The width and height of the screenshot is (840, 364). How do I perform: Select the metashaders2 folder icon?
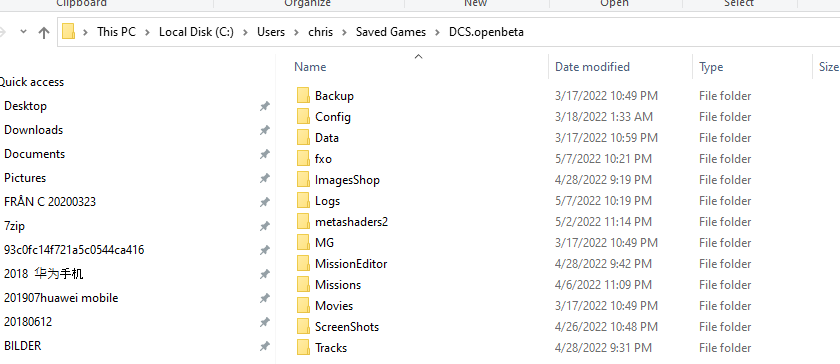click(x=303, y=221)
